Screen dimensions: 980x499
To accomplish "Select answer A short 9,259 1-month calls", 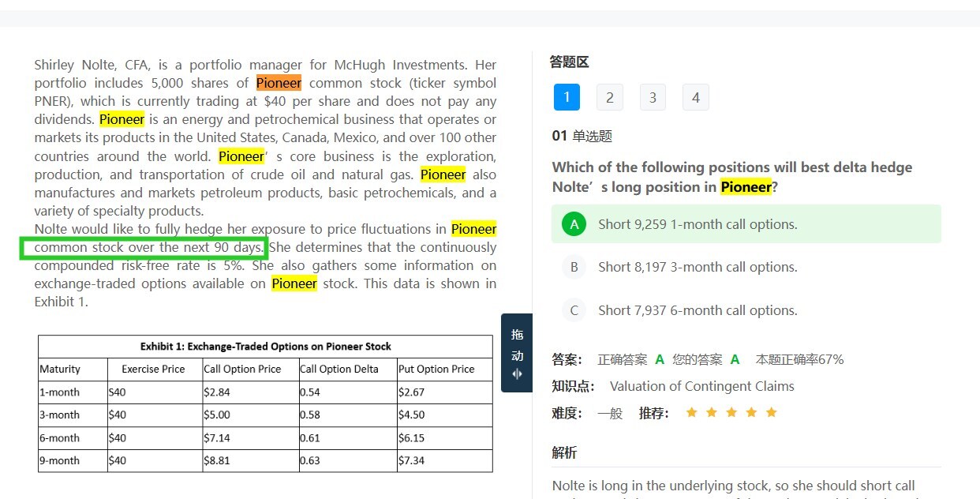I will 746,224.
